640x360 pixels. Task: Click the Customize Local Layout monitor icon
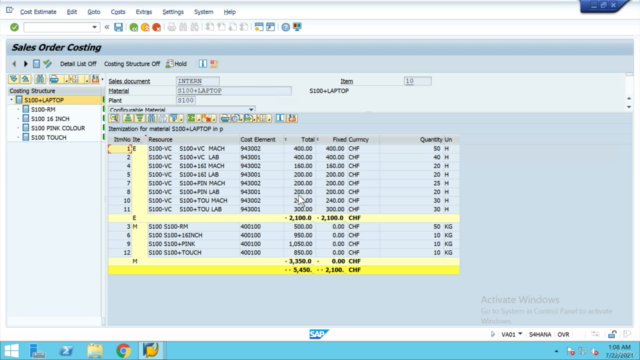coord(297,27)
